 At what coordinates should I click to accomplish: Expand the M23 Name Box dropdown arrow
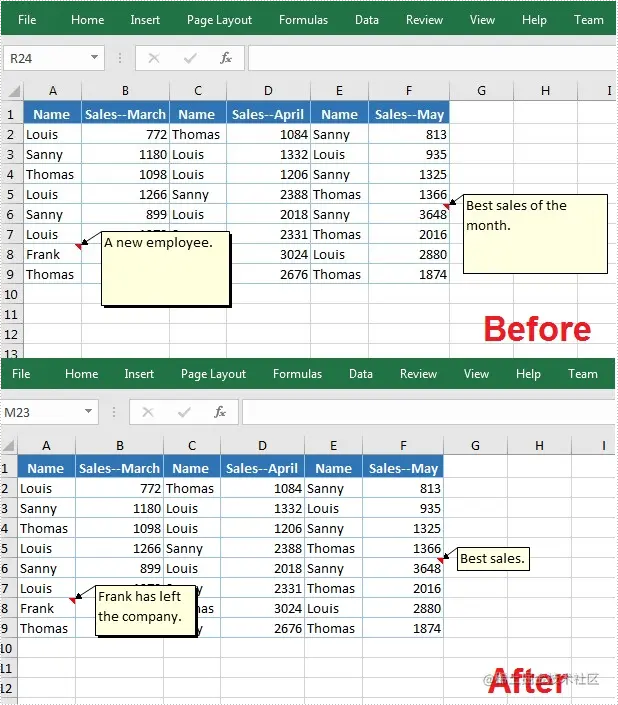point(88,411)
